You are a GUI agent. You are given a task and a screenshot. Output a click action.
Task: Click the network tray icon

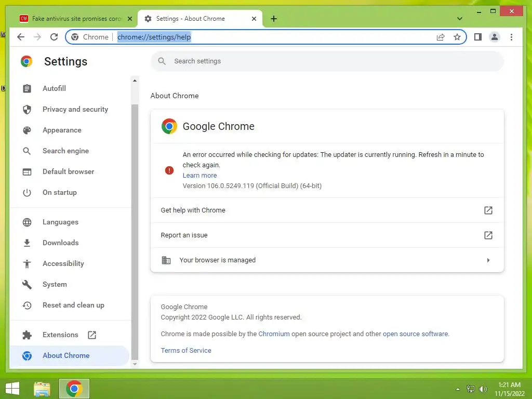(x=470, y=389)
